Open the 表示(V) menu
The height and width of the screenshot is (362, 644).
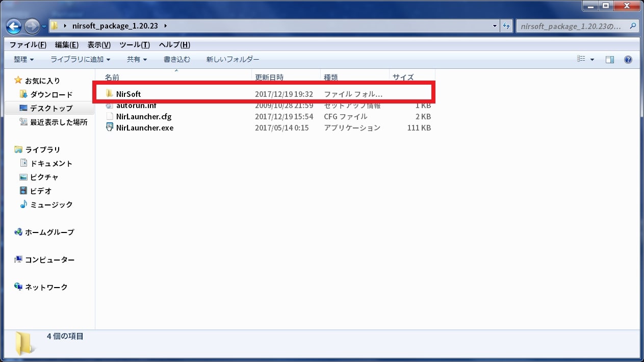(99, 45)
